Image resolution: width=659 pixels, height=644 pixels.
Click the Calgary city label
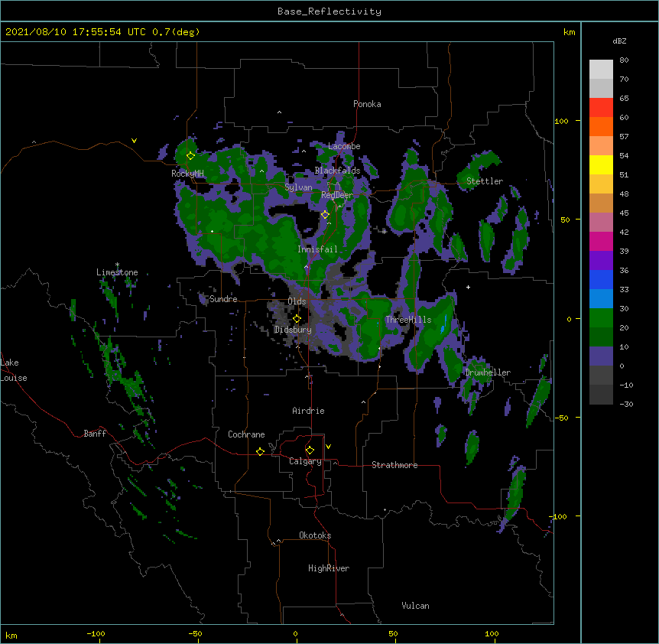pos(305,461)
